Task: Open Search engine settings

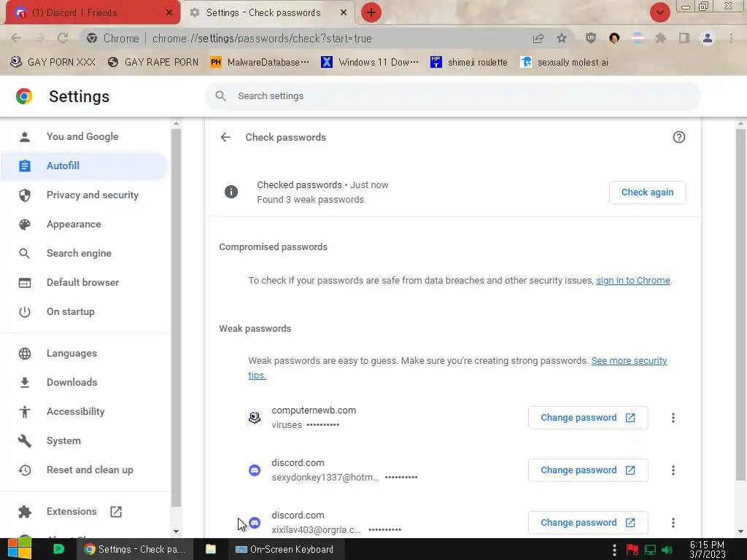Action: [79, 253]
